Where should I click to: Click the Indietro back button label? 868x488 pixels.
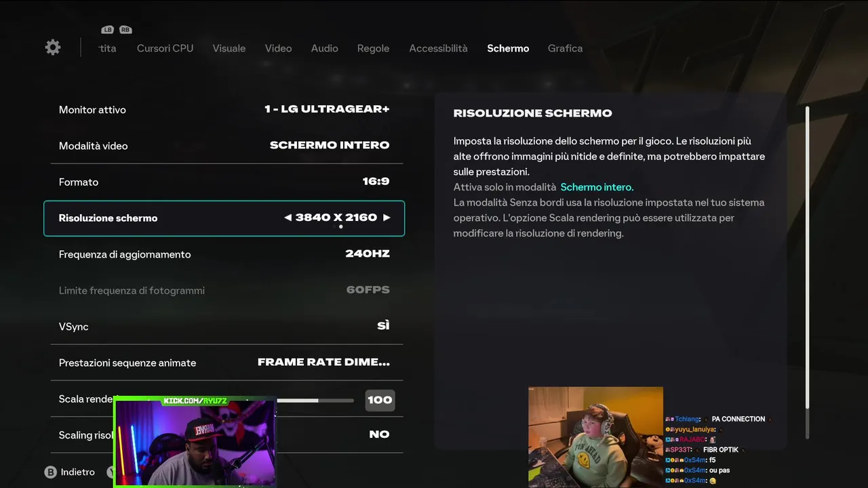click(78, 472)
